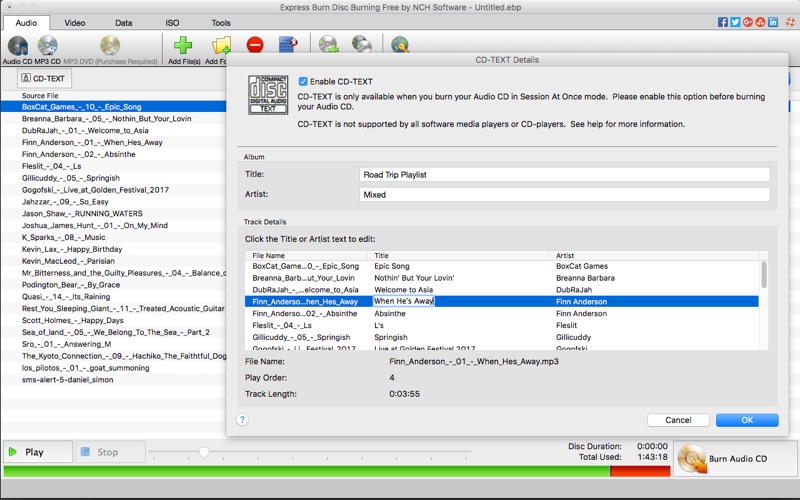Click the Burn Audio CD button
Screen dimensions: 800x500
pyautogui.click(x=734, y=458)
